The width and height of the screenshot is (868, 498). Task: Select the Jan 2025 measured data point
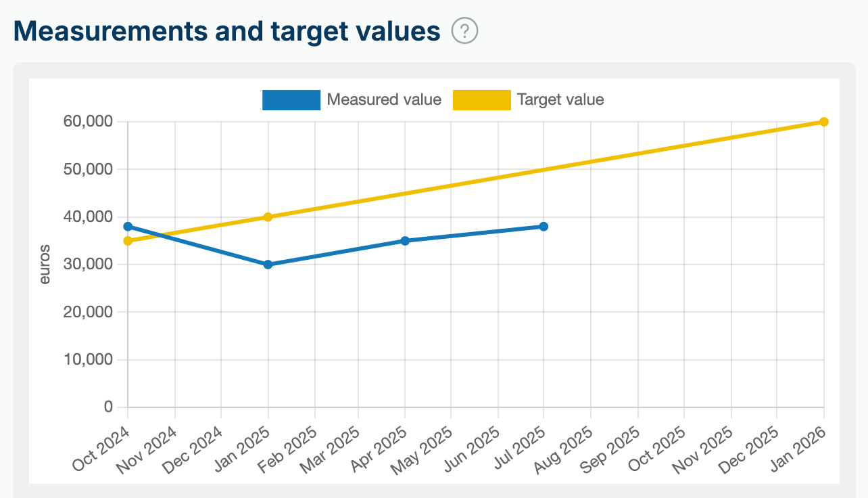[268, 264]
